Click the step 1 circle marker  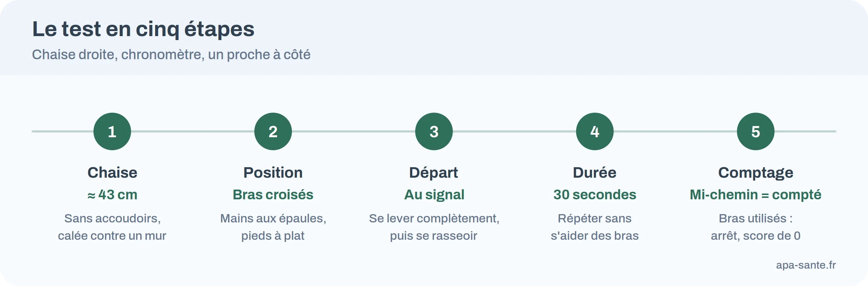click(x=112, y=131)
